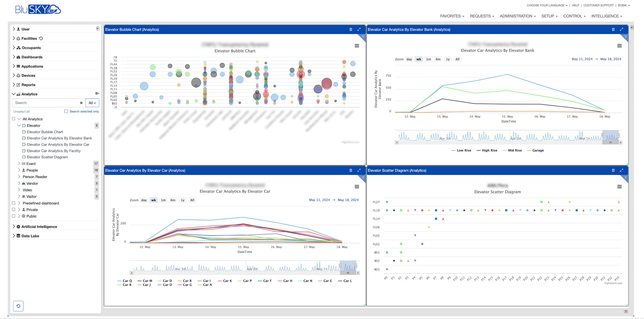Delete the Elevator Car Analytics By Elevator Car widget
Viewport: 644px width, 319px height.
click(351, 170)
